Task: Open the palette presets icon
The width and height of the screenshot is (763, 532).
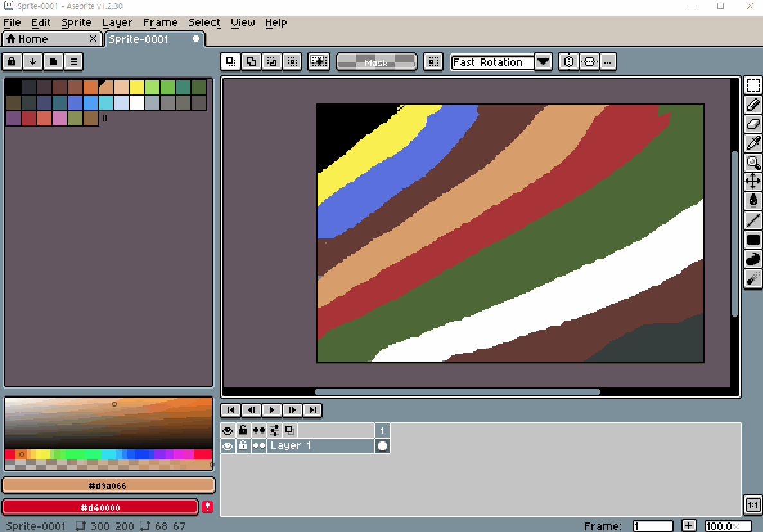Action: click(x=53, y=62)
